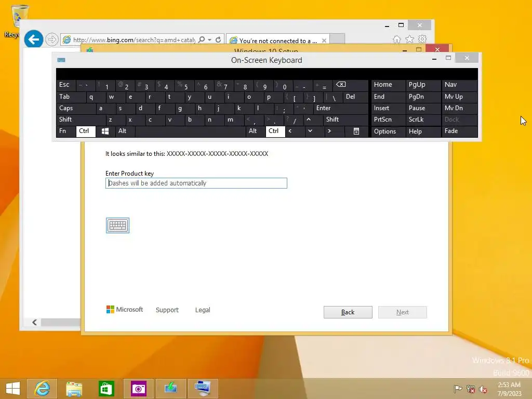Tap the Mv Up key on keyboard

[459, 97]
